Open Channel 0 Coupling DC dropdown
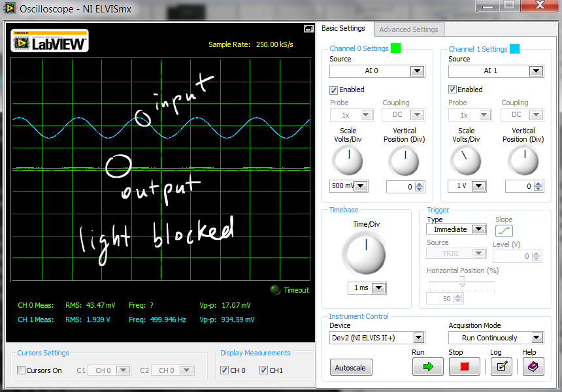Screen dimensions: 562x392 pyautogui.click(x=418, y=115)
